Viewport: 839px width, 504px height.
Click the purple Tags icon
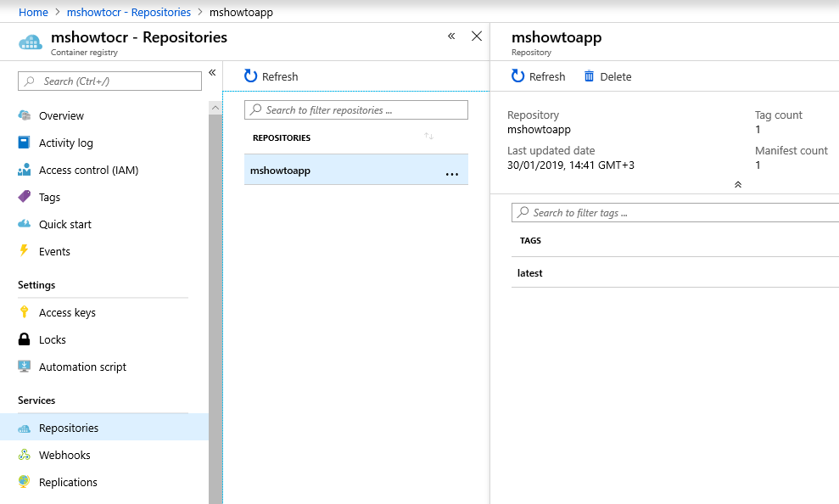[24, 197]
